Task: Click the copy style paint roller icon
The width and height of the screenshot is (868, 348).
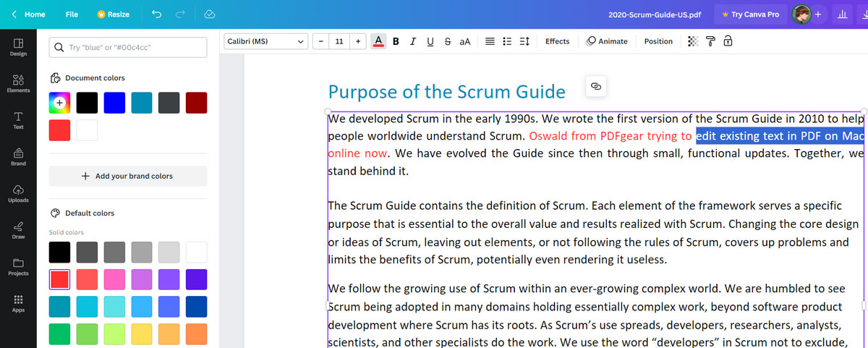Action: pyautogui.click(x=710, y=41)
